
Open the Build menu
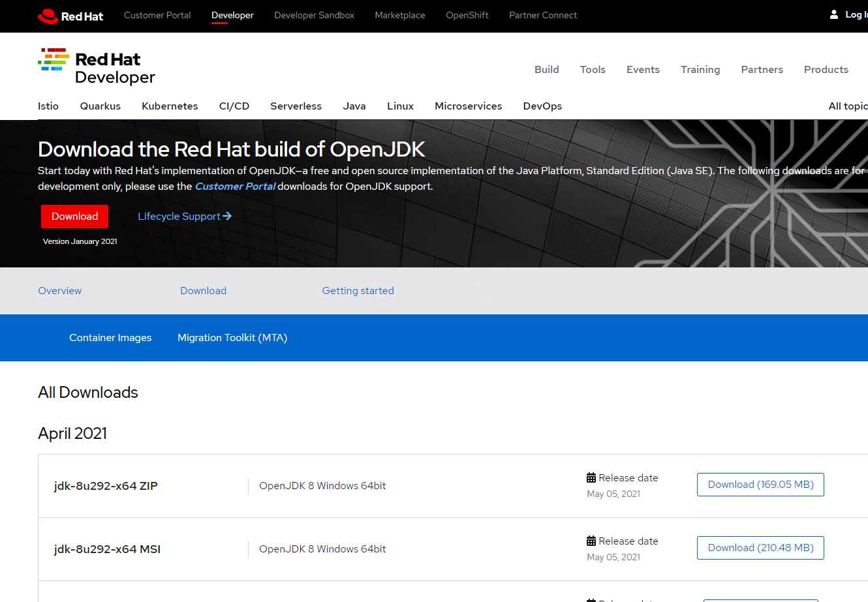[547, 70]
